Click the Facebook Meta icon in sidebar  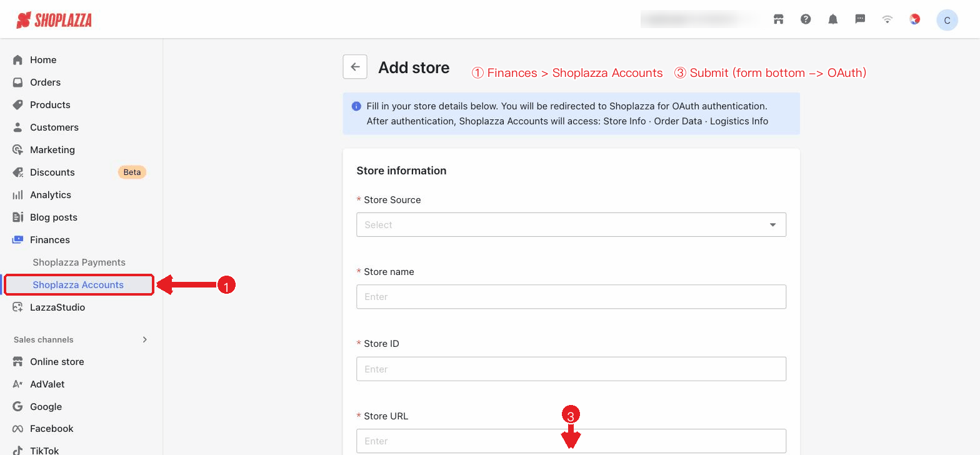pyautogui.click(x=17, y=429)
